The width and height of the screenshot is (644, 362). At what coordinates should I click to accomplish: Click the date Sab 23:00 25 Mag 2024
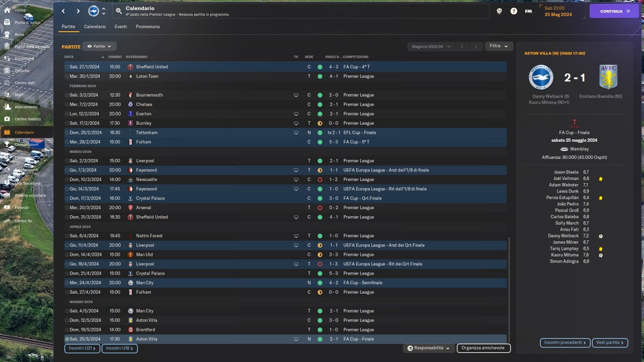pos(558,11)
